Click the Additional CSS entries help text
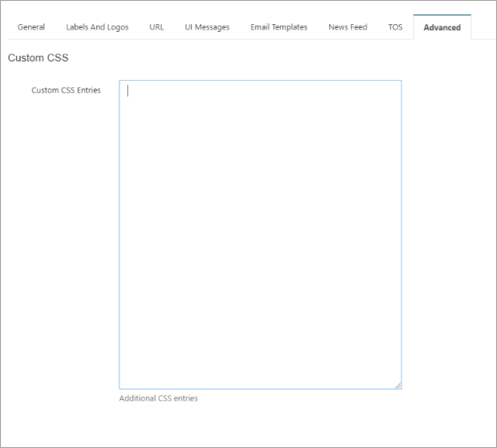 [x=158, y=398]
